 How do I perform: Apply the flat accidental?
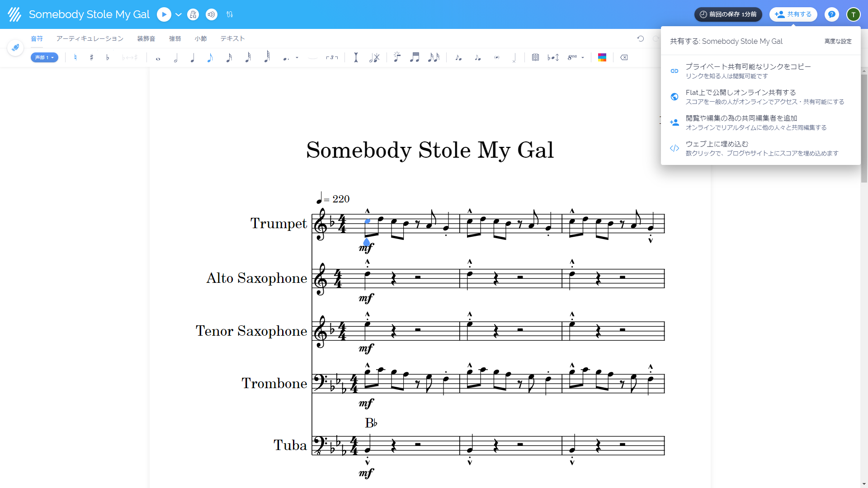click(108, 57)
